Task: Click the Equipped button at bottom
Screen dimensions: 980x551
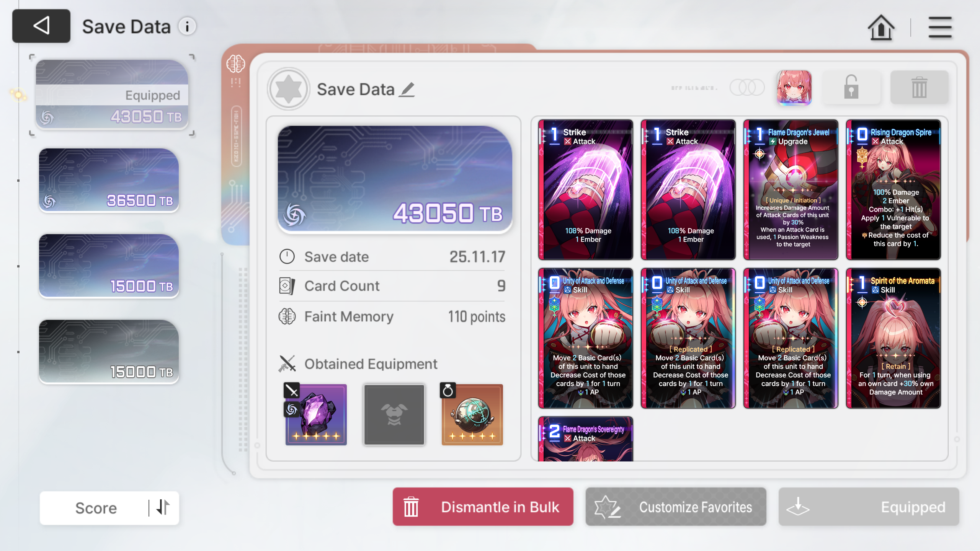Action: click(x=869, y=507)
